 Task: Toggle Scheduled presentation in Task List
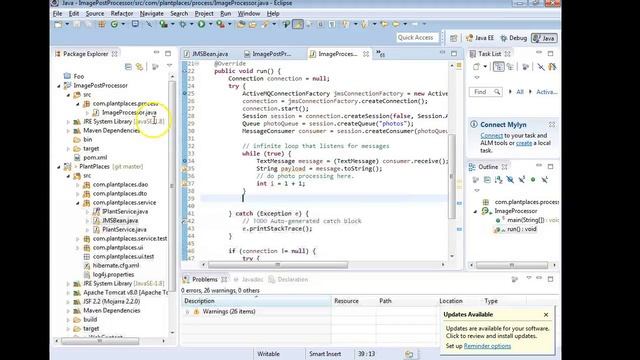pyautogui.click(x=510, y=67)
